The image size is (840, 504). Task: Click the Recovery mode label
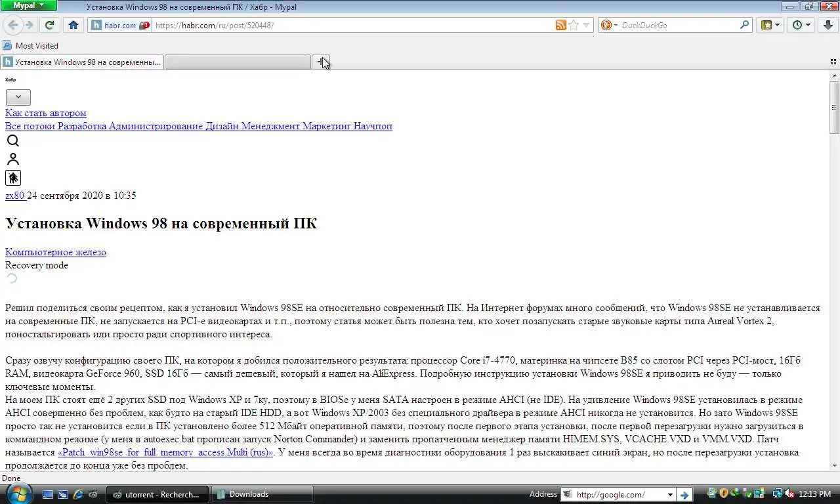tap(37, 265)
